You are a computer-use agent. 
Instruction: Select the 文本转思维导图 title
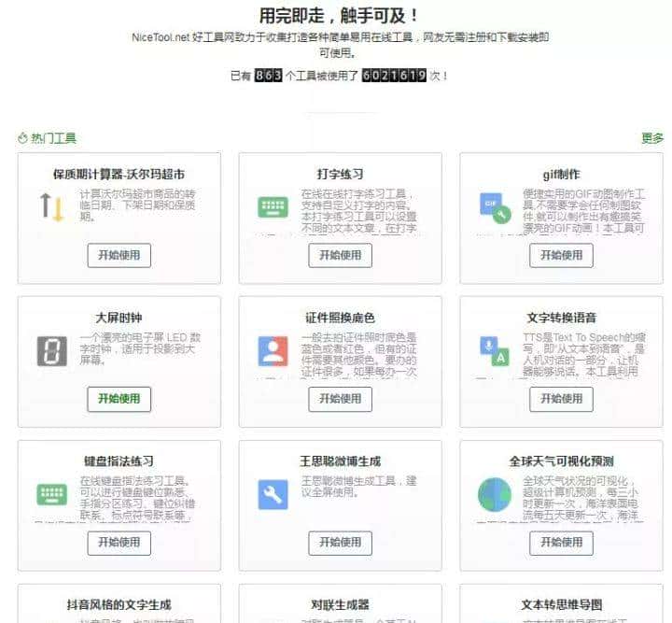(x=562, y=605)
